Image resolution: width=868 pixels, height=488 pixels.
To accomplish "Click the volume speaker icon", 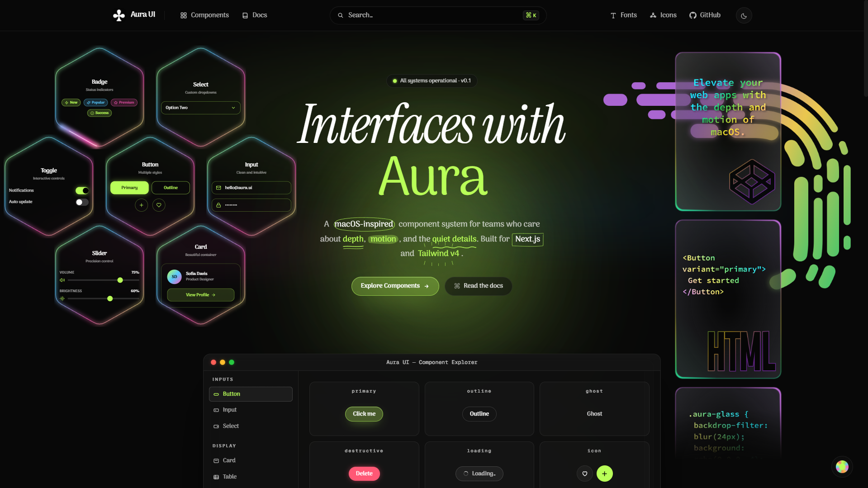I will pyautogui.click(x=62, y=280).
